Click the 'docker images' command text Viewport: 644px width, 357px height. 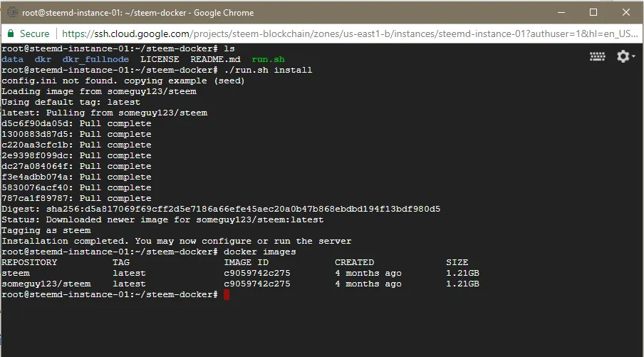(259, 252)
